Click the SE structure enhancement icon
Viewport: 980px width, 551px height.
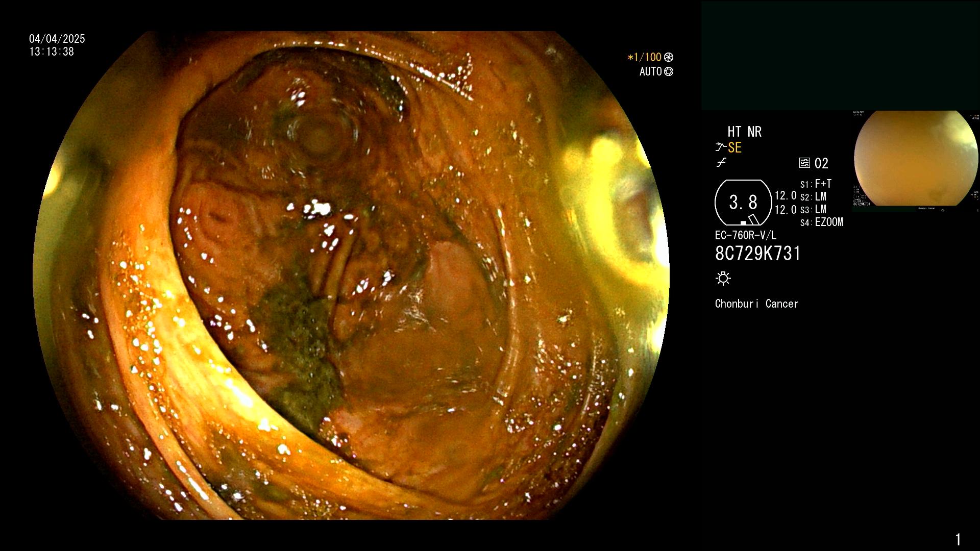tap(721, 147)
